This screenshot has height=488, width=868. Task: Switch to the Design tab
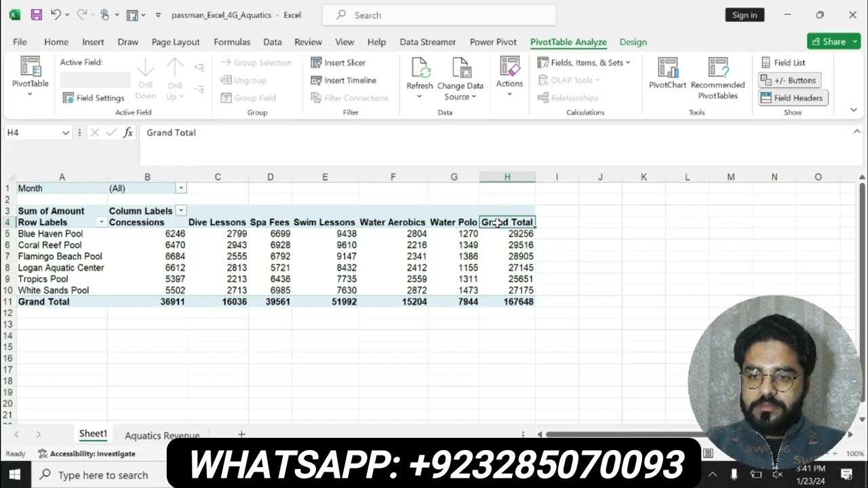click(633, 42)
